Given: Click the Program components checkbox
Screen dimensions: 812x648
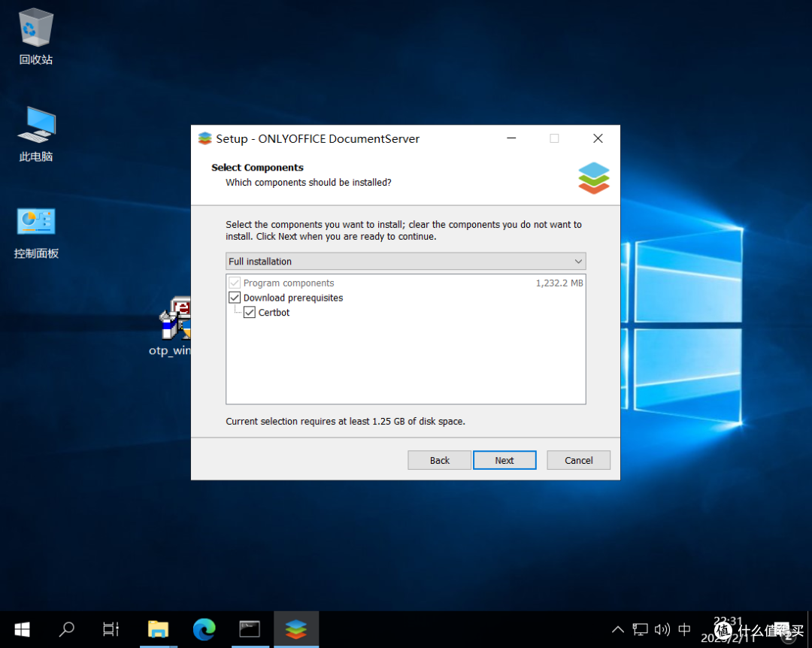Looking at the screenshot, I should tap(235, 283).
